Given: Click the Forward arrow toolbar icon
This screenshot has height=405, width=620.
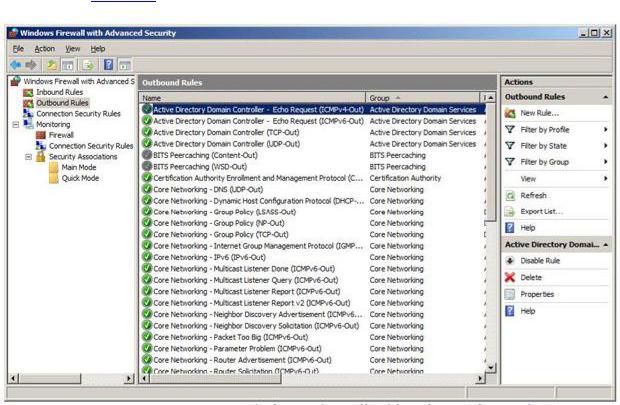Looking at the screenshot, I should [x=31, y=65].
